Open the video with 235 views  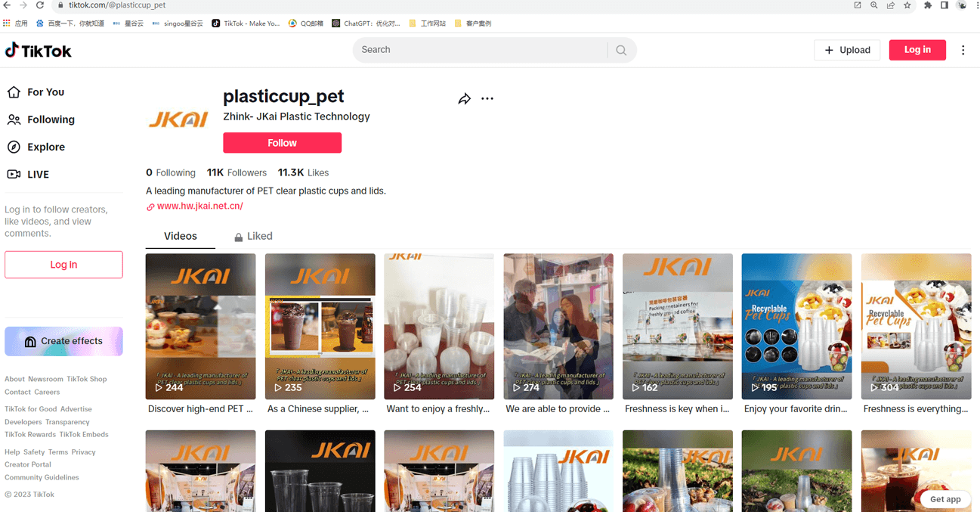pyautogui.click(x=320, y=327)
